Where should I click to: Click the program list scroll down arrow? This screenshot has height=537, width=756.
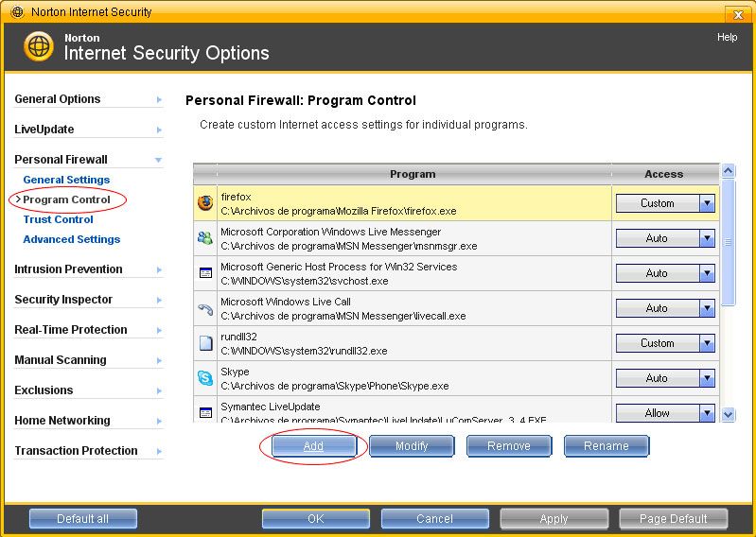point(728,414)
